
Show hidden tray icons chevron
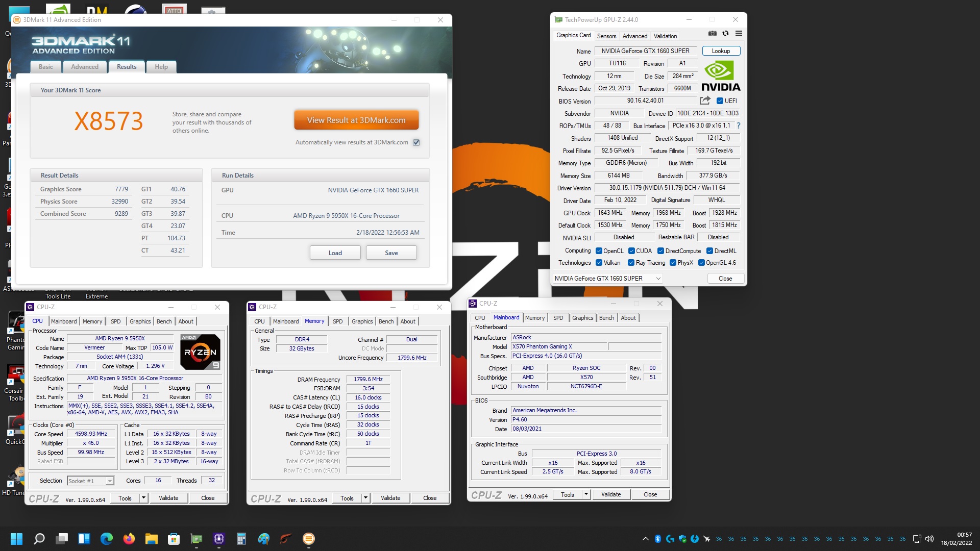(646, 539)
